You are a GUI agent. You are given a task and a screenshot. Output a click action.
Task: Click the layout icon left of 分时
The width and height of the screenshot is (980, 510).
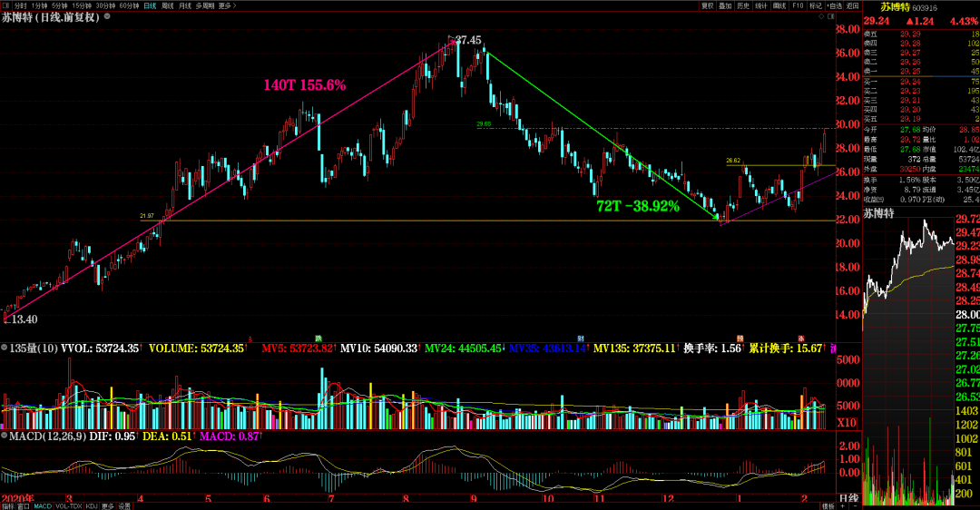point(5,5)
